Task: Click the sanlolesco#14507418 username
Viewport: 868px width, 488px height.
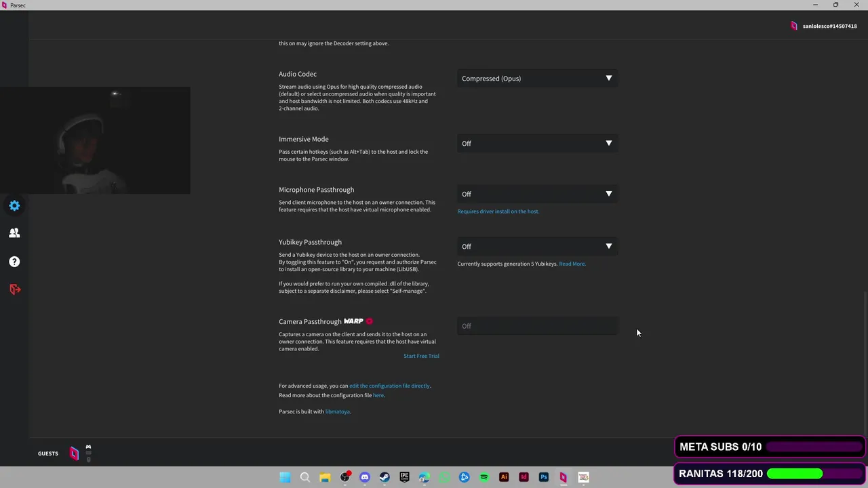Action: point(830,26)
